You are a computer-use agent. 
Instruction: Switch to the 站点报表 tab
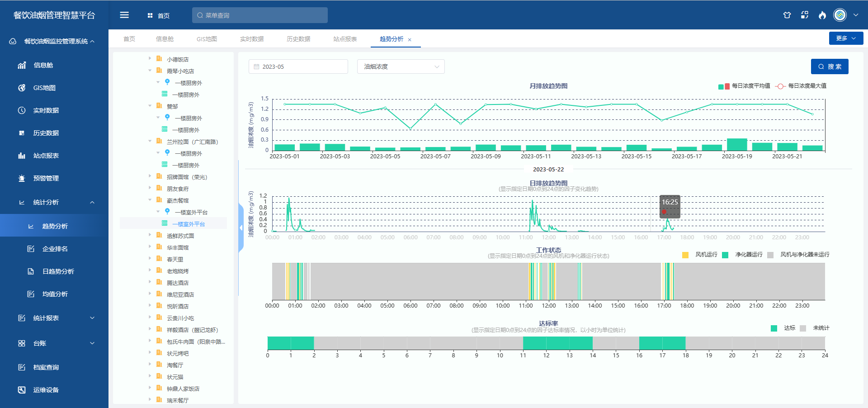[x=345, y=39]
